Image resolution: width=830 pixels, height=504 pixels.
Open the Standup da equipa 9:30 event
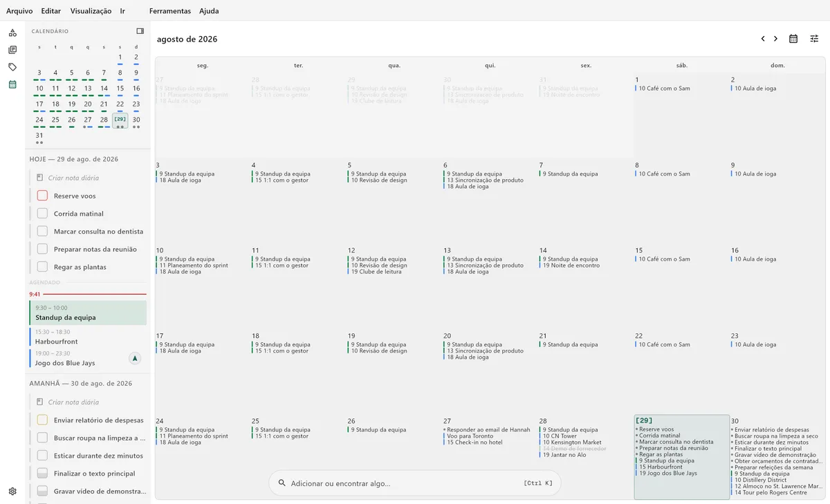(x=88, y=312)
